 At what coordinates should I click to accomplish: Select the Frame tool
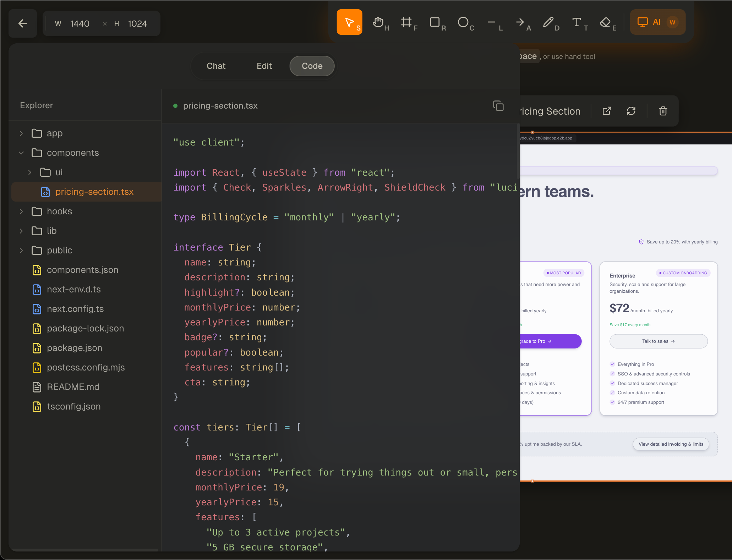[x=407, y=22]
